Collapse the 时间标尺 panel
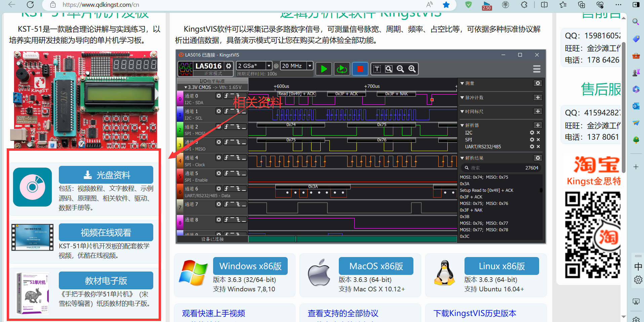 click(x=462, y=111)
